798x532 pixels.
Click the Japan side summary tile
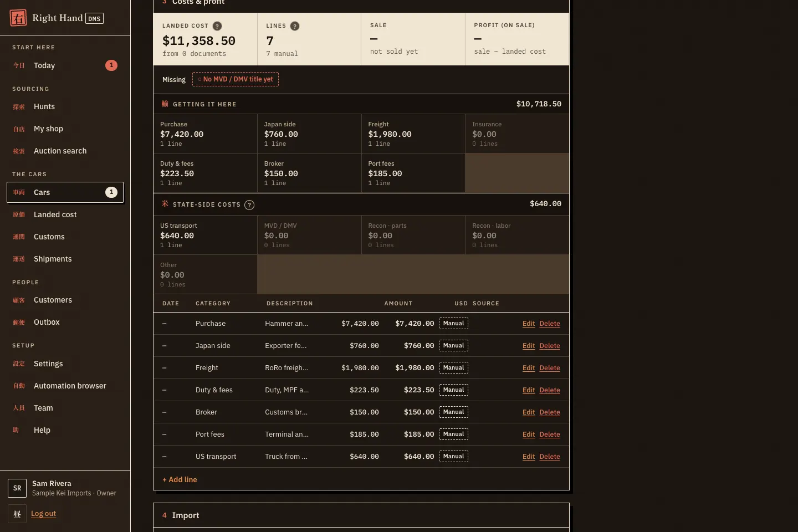coord(309,134)
